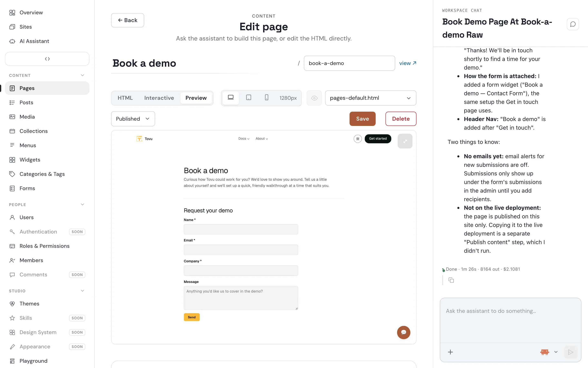Open the Published status dropdown
This screenshot has width=588, height=368.
click(x=133, y=119)
